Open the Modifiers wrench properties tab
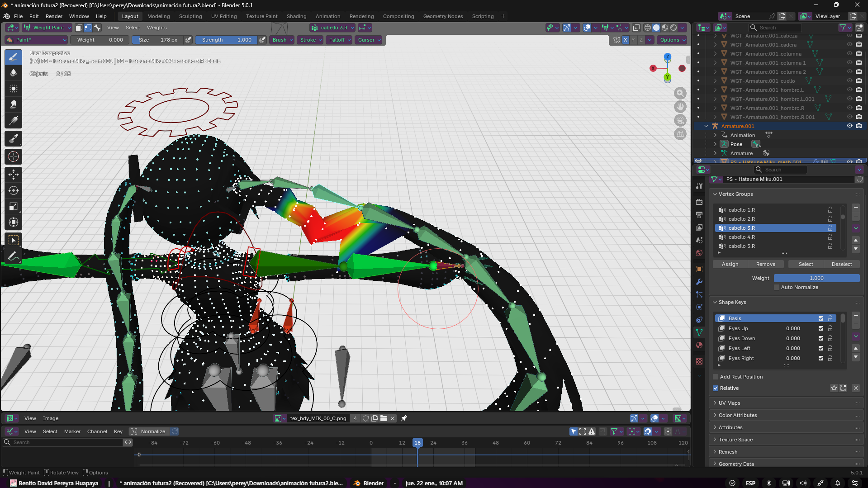Image resolution: width=868 pixels, height=488 pixels. point(699,282)
